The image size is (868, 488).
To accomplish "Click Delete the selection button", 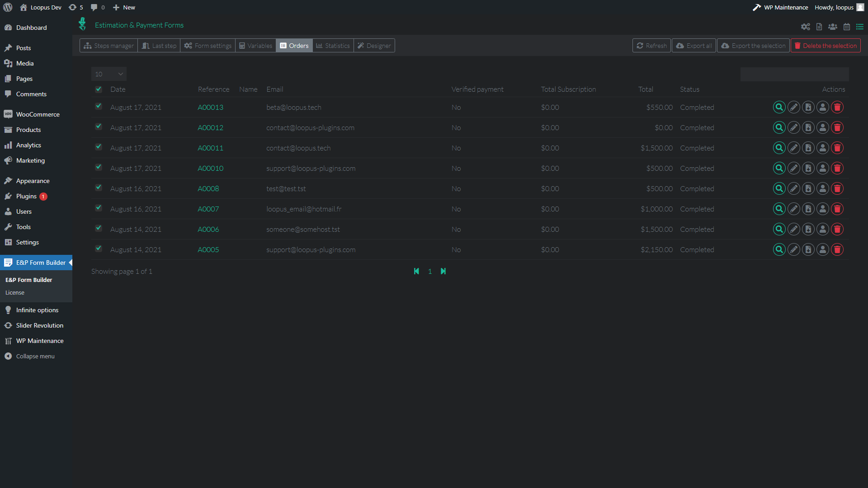I will 826,46.
